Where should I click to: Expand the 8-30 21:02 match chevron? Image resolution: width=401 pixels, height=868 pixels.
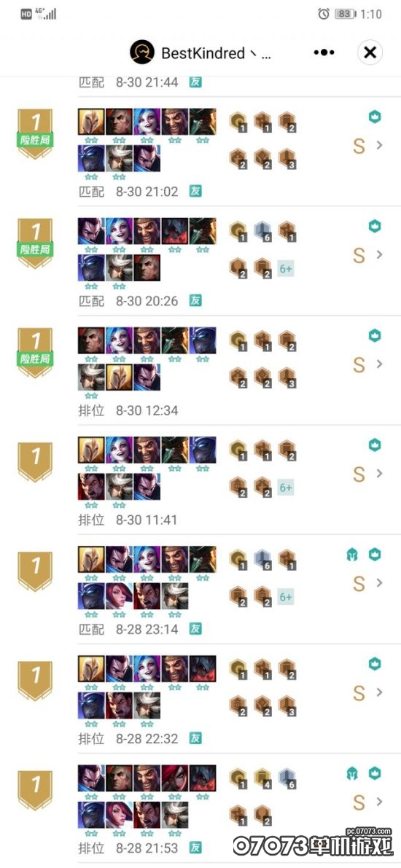pyautogui.click(x=380, y=146)
